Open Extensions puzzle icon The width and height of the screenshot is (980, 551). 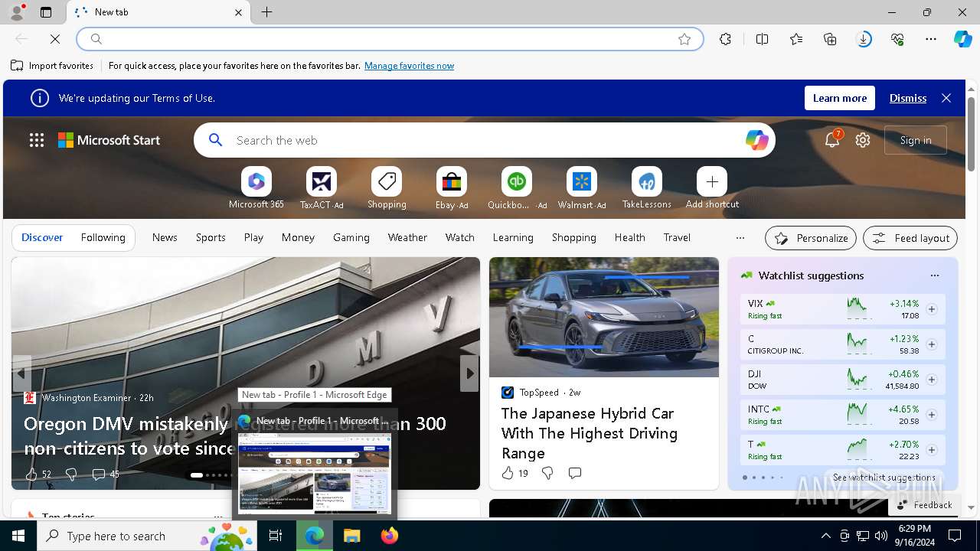tap(725, 39)
